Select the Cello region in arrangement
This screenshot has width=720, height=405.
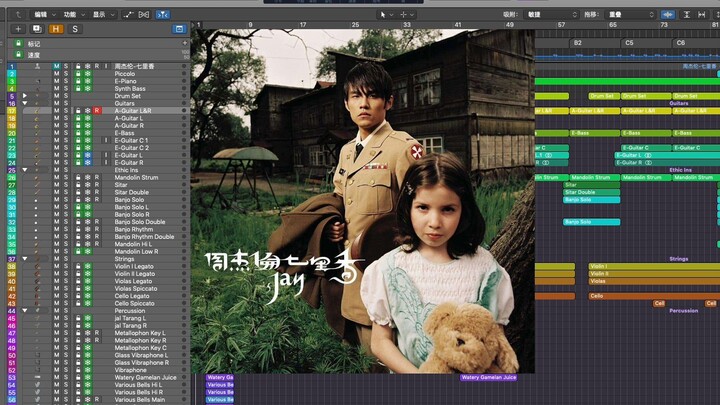click(654, 296)
